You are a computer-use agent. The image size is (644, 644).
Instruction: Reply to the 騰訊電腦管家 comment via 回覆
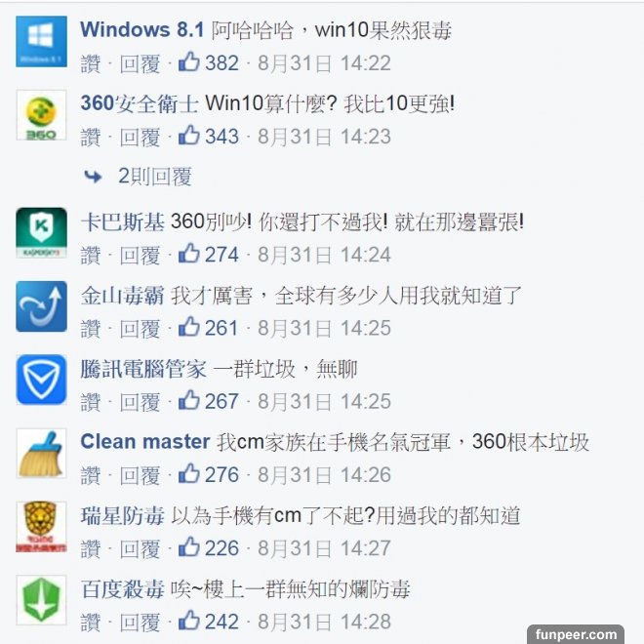pos(140,402)
